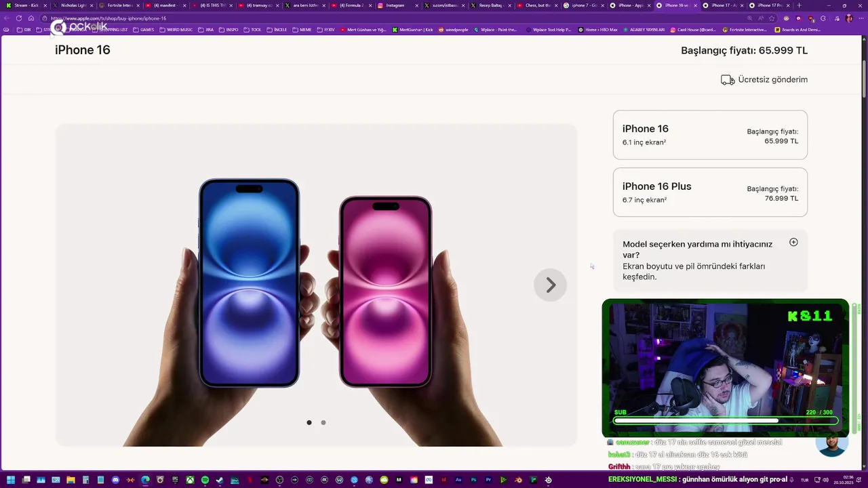Switch to the Recep Baltaş tab
This screenshot has width=868, height=488.
click(491, 5)
